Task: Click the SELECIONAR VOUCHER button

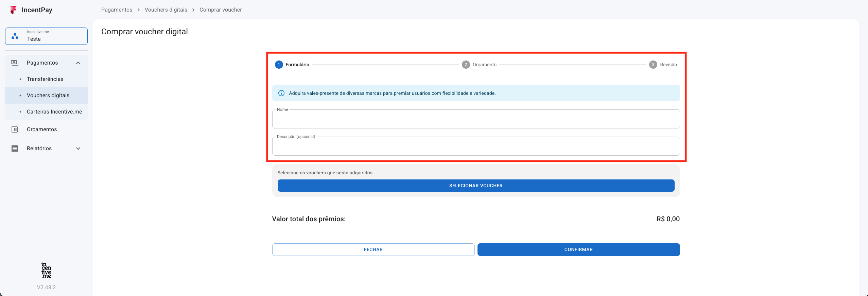Action: pyautogui.click(x=476, y=186)
